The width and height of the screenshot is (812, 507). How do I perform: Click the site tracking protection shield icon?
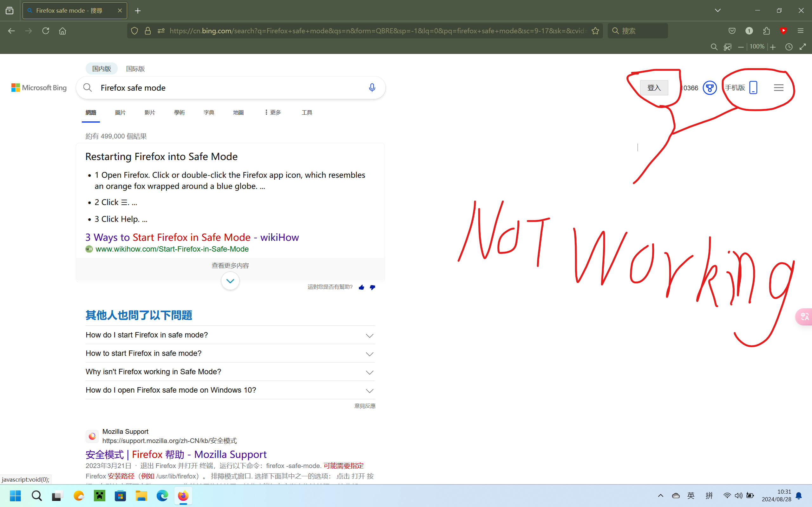[134, 31]
